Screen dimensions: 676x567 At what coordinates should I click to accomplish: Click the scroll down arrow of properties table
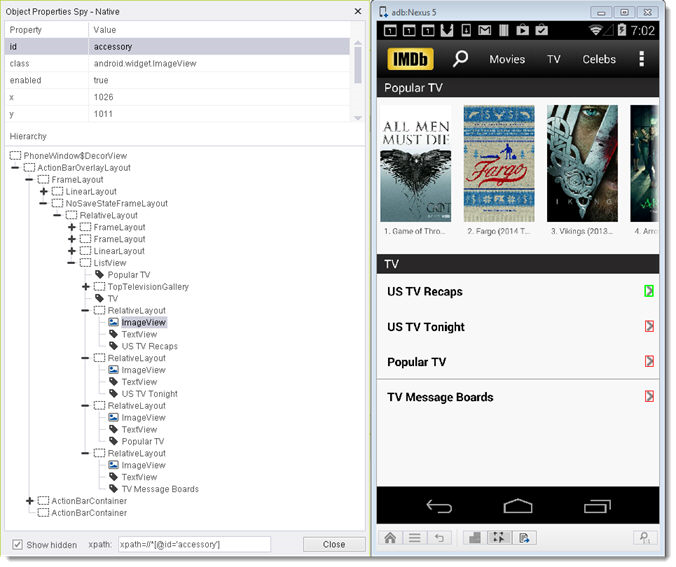click(x=360, y=119)
